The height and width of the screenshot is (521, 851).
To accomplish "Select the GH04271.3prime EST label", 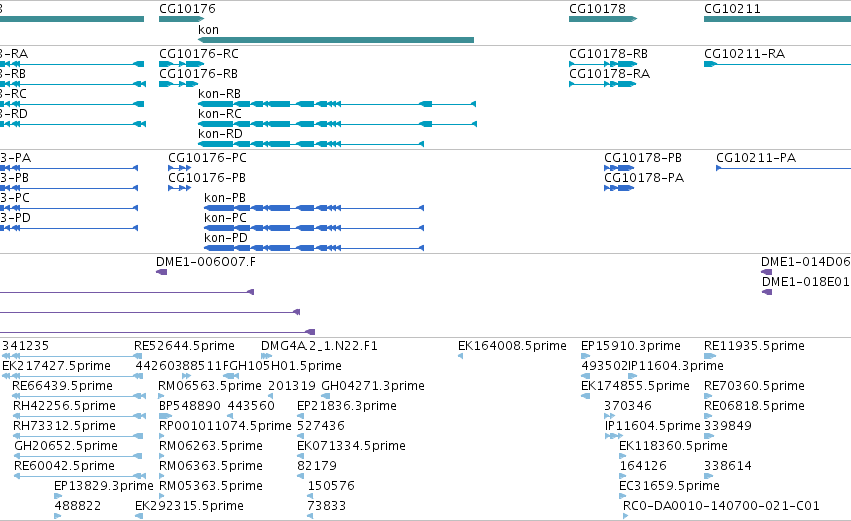I will tap(373, 386).
